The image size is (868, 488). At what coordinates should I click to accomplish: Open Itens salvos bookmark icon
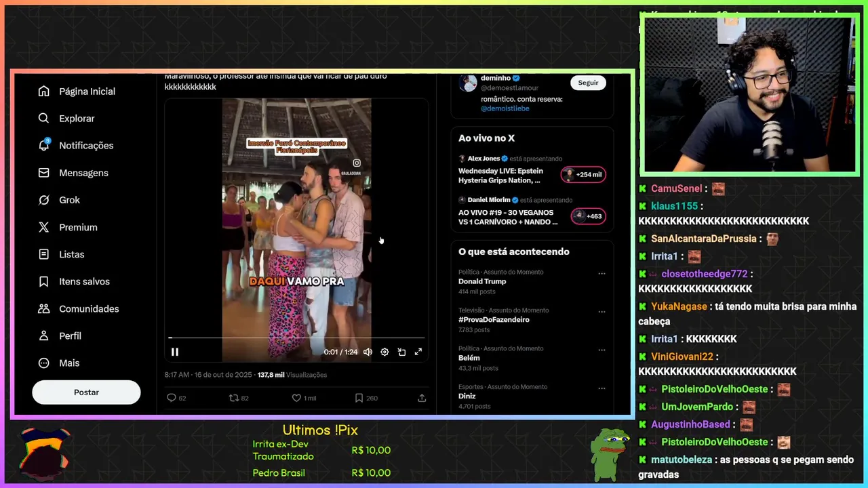pos(44,281)
